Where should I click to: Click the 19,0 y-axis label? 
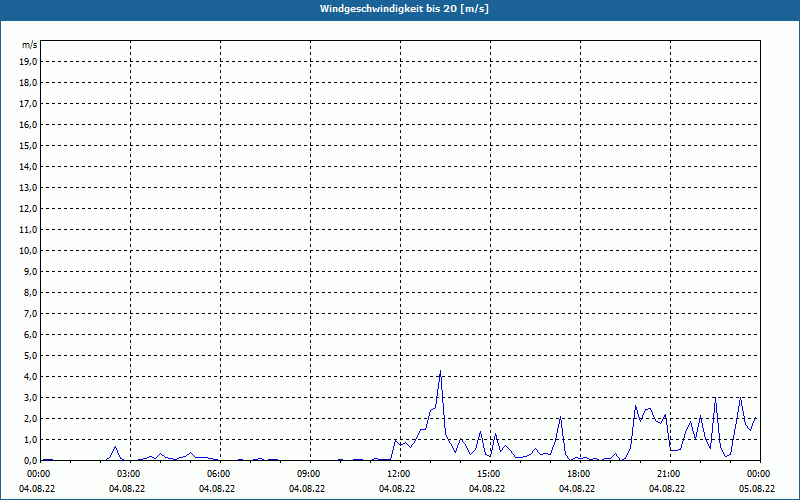click(x=28, y=62)
